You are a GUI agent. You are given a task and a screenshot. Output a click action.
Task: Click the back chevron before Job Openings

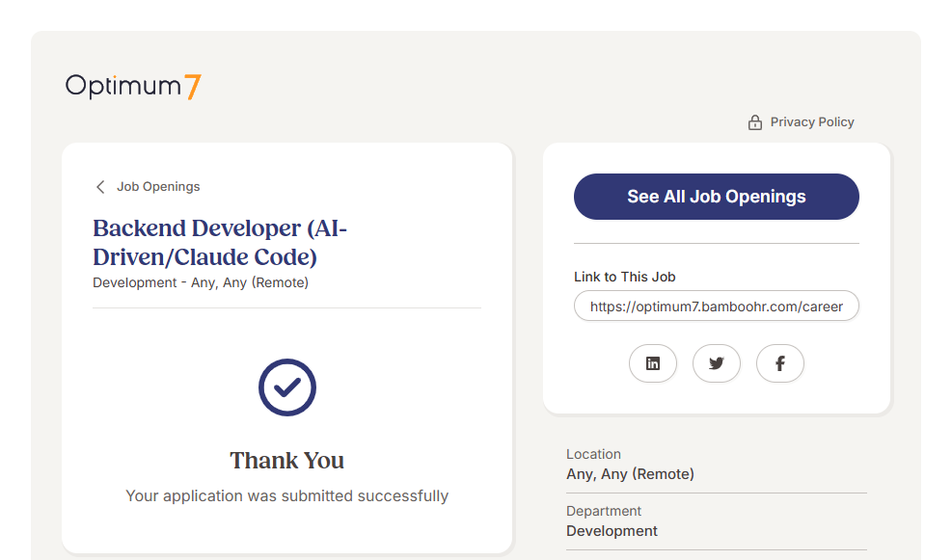(x=100, y=187)
